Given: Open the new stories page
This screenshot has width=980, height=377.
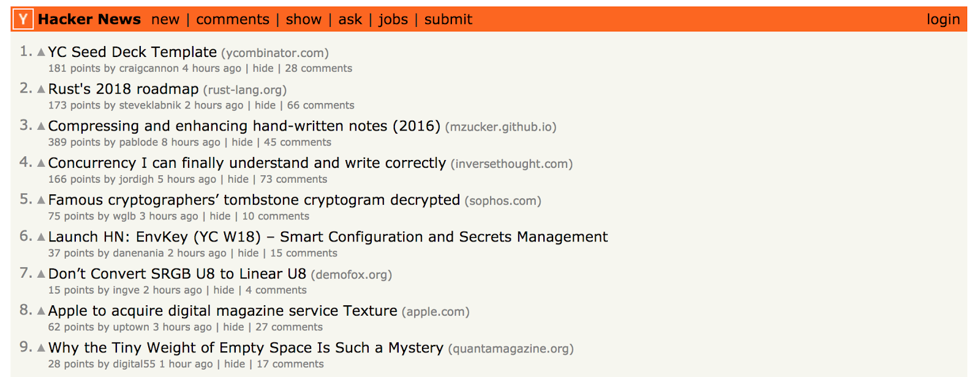Looking at the screenshot, I should coord(165,20).
